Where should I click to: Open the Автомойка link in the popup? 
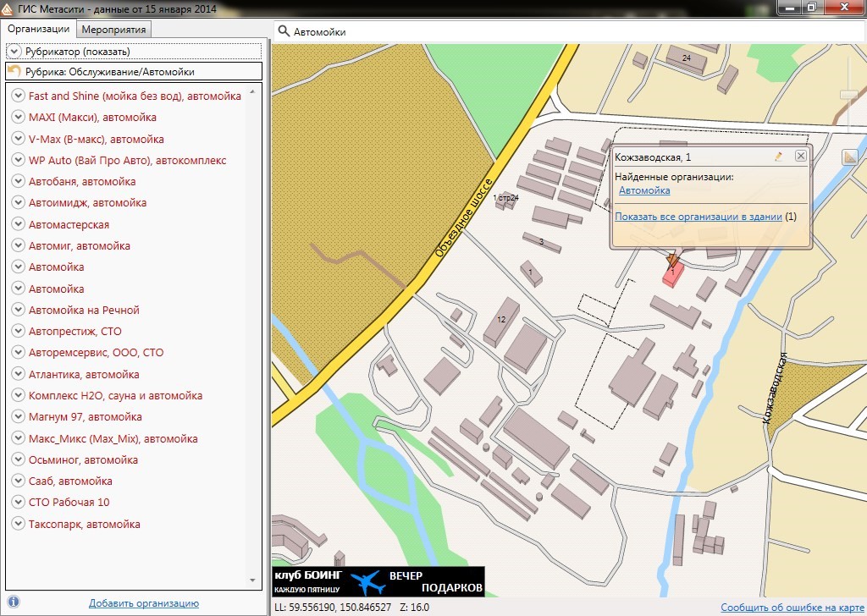pyautogui.click(x=644, y=191)
